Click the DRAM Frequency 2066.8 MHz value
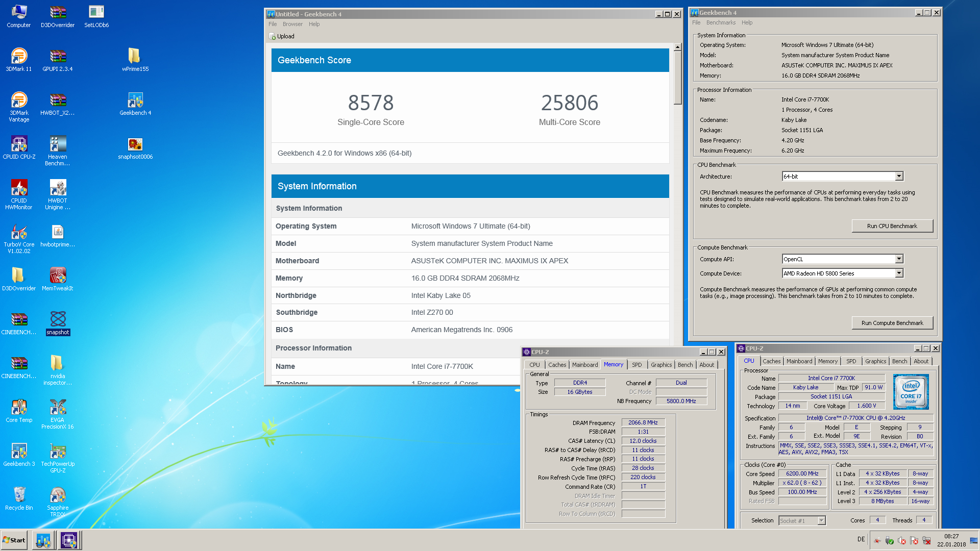This screenshot has width=980, height=551. tap(643, 422)
